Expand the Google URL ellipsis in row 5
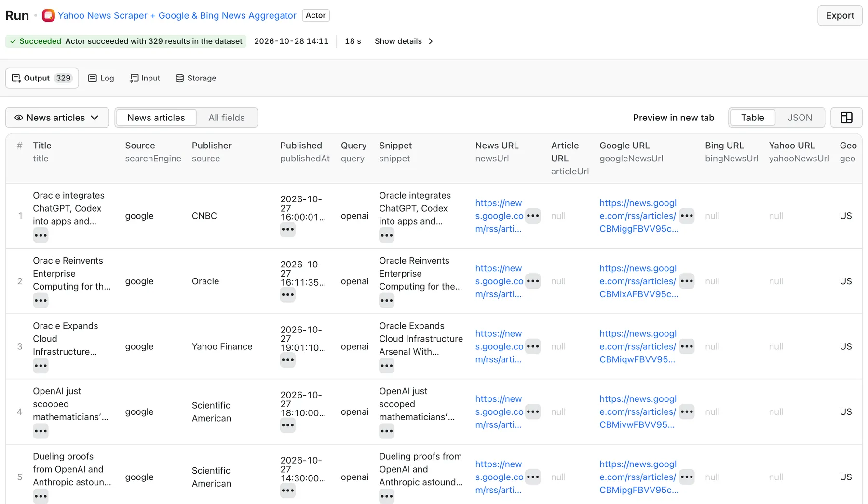This screenshot has width=868, height=504. (x=687, y=477)
